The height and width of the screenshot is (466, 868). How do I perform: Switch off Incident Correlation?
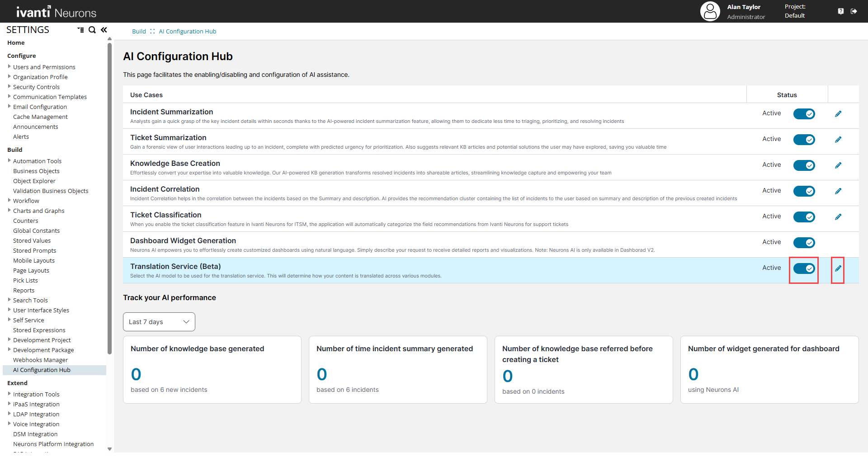tap(804, 191)
